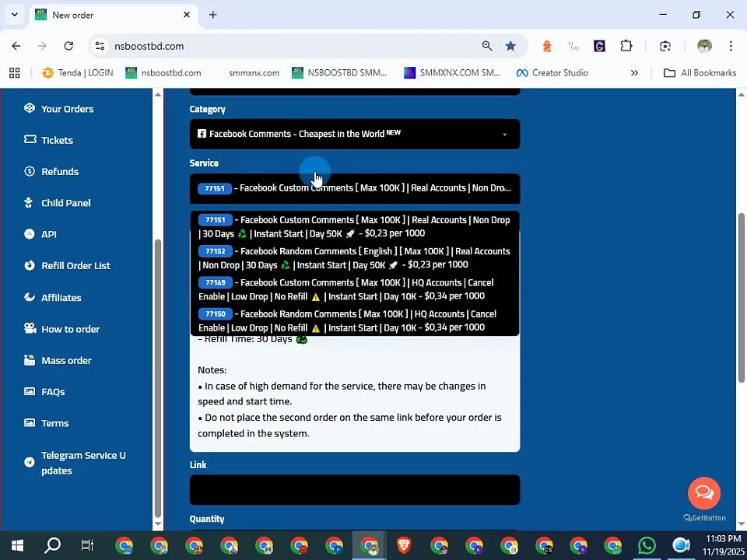747x560 pixels.
Task: Click the address bar URL nsboostbd.com
Action: click(x=149, y=46)
